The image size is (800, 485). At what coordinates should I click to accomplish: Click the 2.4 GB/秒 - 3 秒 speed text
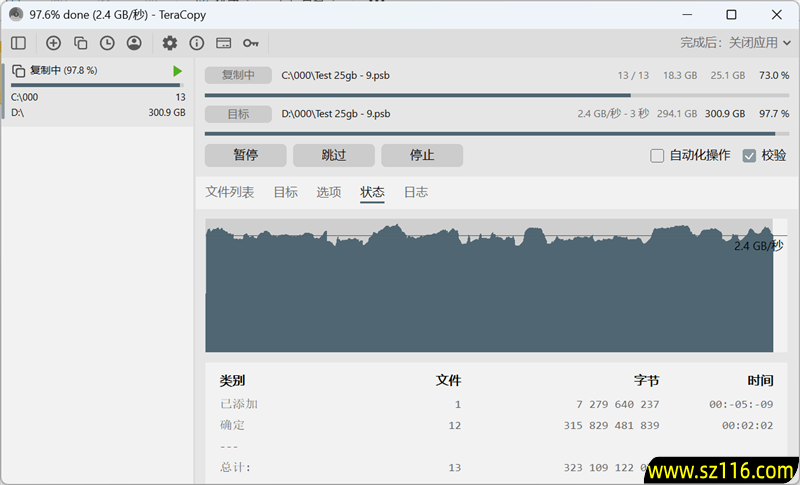613,114
